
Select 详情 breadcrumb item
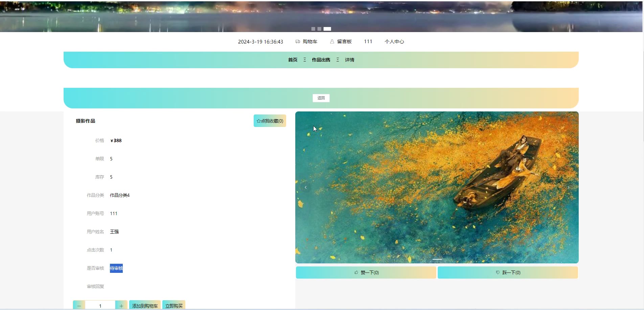click(x=349, y=60)
